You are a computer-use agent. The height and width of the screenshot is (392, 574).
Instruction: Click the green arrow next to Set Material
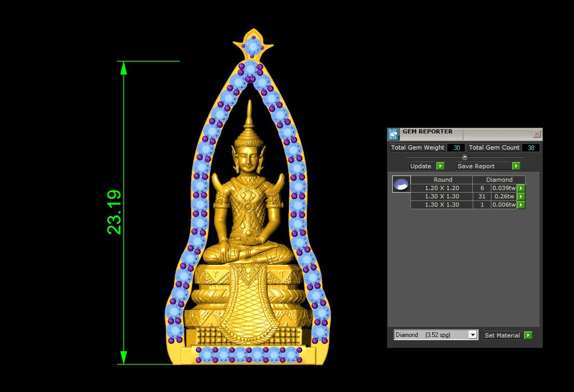528,335
